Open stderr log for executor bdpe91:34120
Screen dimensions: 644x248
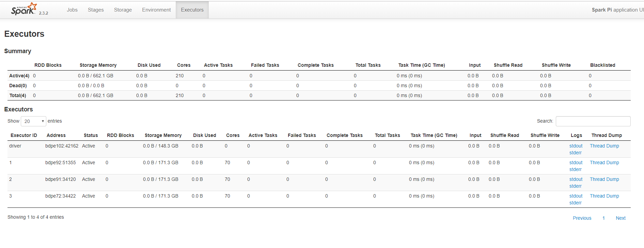tap(576, 186)
